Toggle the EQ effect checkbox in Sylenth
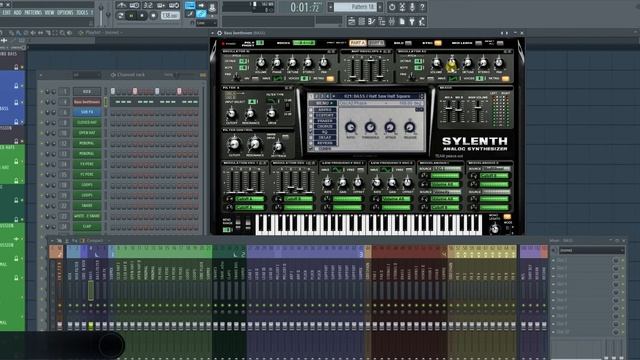 coord(311,132)
